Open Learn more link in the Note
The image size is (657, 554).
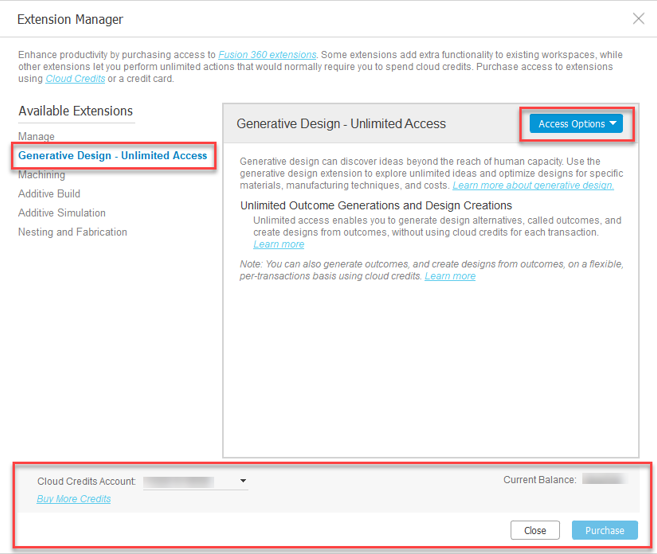450,276
